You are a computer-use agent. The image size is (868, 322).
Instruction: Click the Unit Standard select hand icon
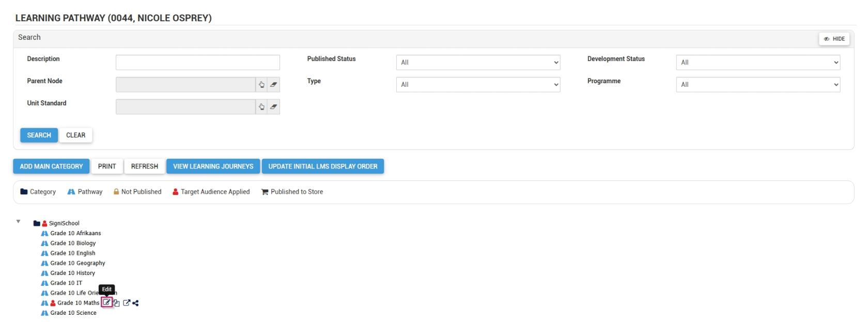[x=261, y=107]
